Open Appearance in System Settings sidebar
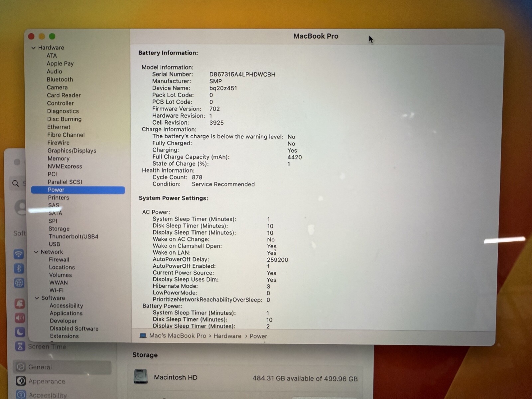 click(x=47, y=381)
